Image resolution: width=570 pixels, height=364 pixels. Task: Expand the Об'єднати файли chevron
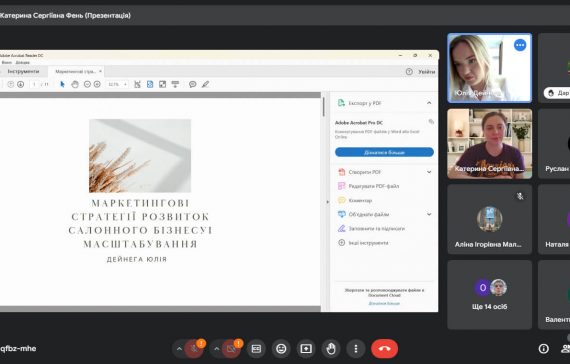pyautogui.click(x=429, y=214)
